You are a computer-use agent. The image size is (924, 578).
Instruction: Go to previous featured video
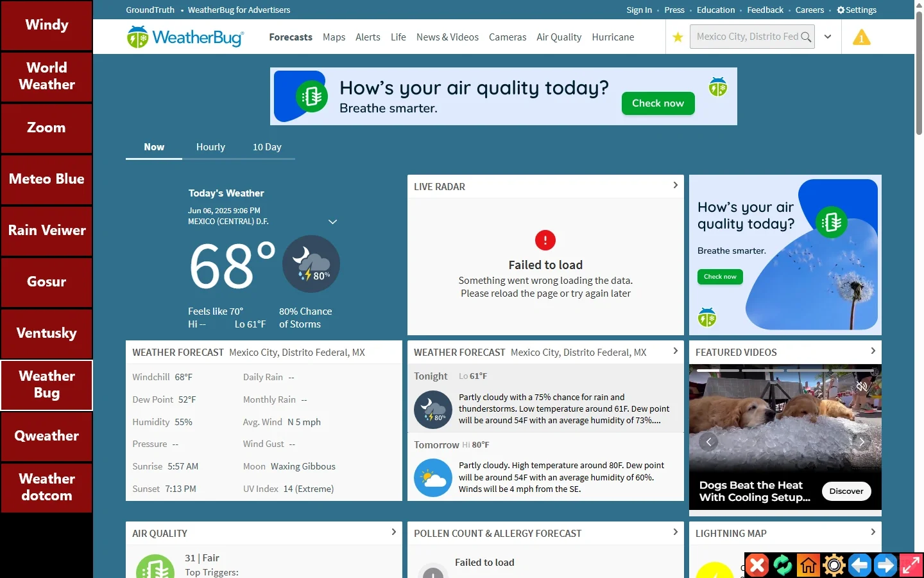pyautogui.click(x=708, y=441)
